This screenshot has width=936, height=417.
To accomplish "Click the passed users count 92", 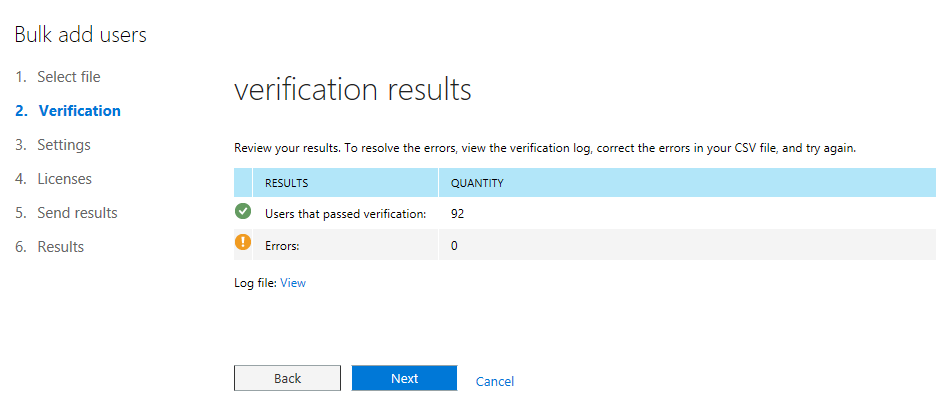I will (458, 214).
